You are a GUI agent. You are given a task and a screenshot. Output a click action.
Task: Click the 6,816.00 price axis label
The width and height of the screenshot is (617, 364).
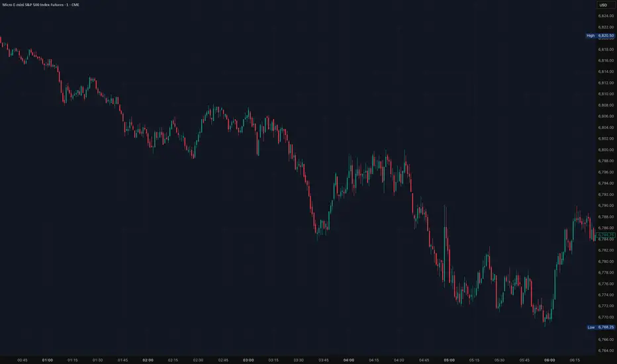[x=606, y=61]
